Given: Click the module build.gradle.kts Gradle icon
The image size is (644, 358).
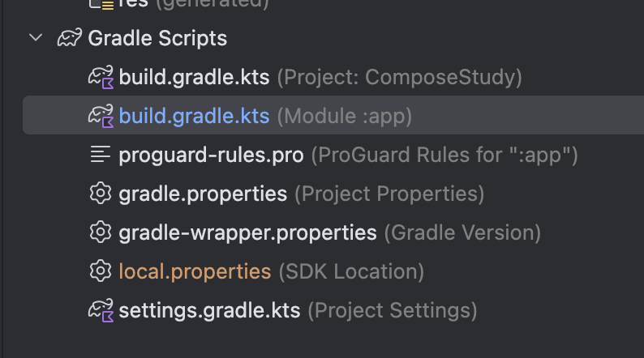Looking at the screenshot, I should (101, 117).
